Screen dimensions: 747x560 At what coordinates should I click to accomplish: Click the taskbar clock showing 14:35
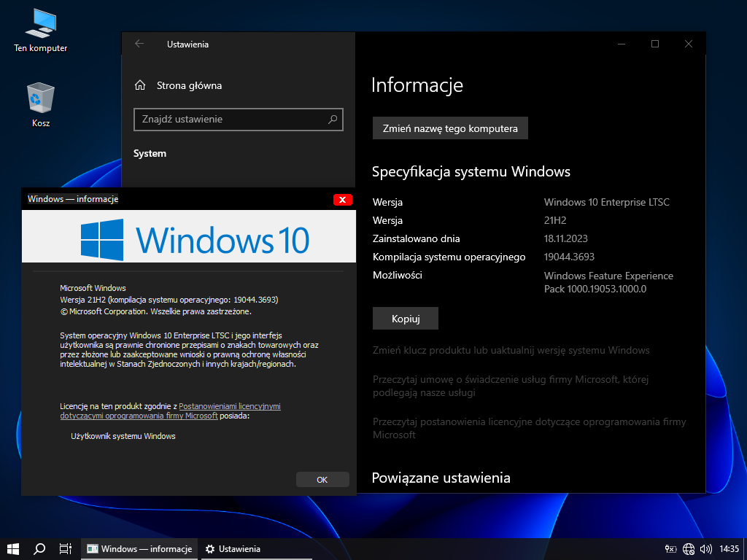click(729, 548)
